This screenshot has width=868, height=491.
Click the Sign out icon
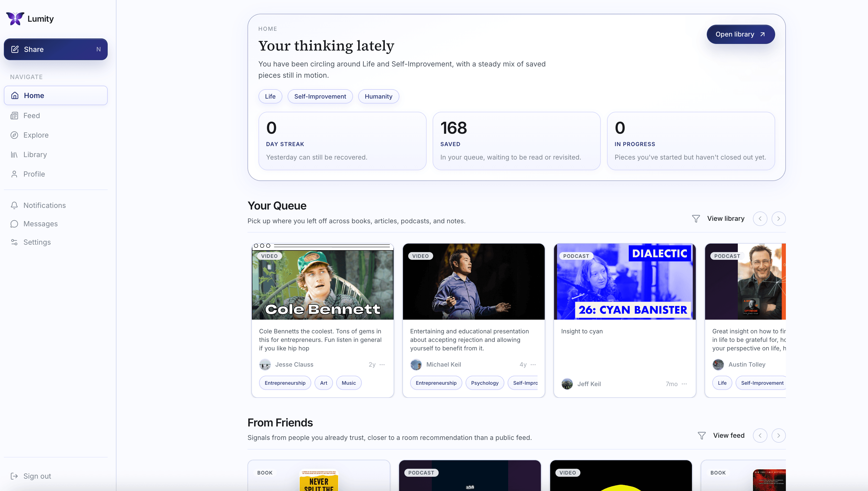(x=14, y=476)
